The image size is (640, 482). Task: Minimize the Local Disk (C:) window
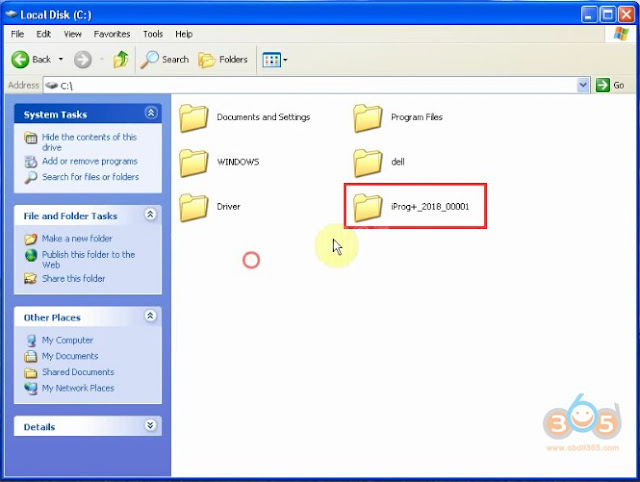[x=588, y=15]
